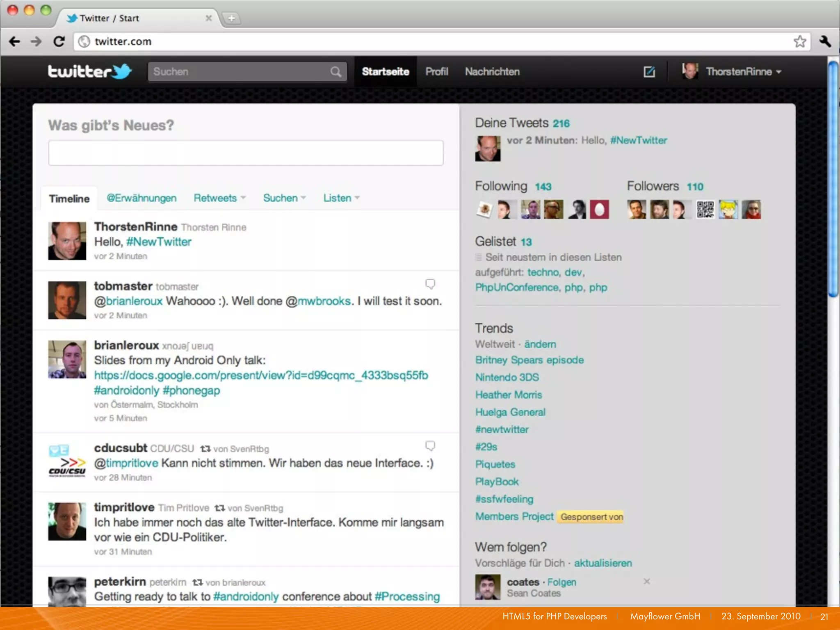
Task: Open the PlayBook trend
Action: 497,482
